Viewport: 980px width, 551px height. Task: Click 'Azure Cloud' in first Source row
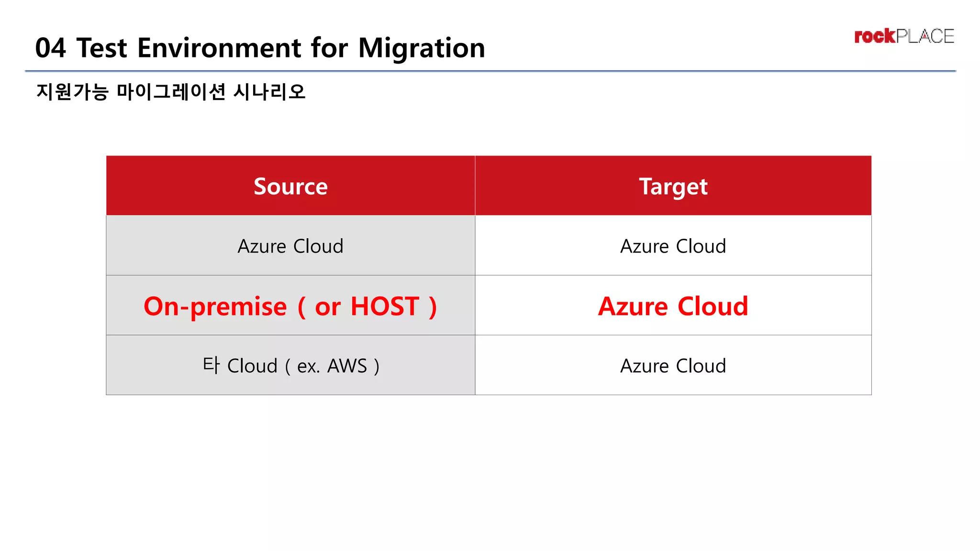(x=290, y=246)
